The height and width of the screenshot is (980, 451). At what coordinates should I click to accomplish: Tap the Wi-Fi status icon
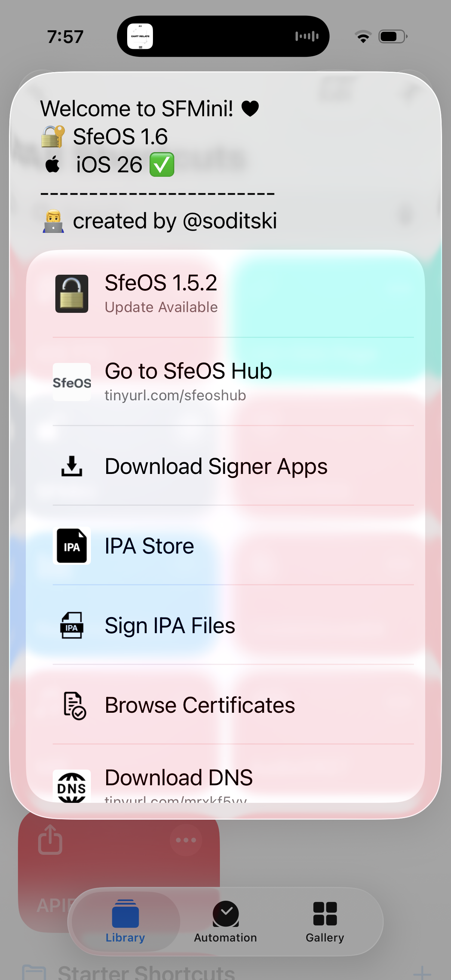(363, 36)
